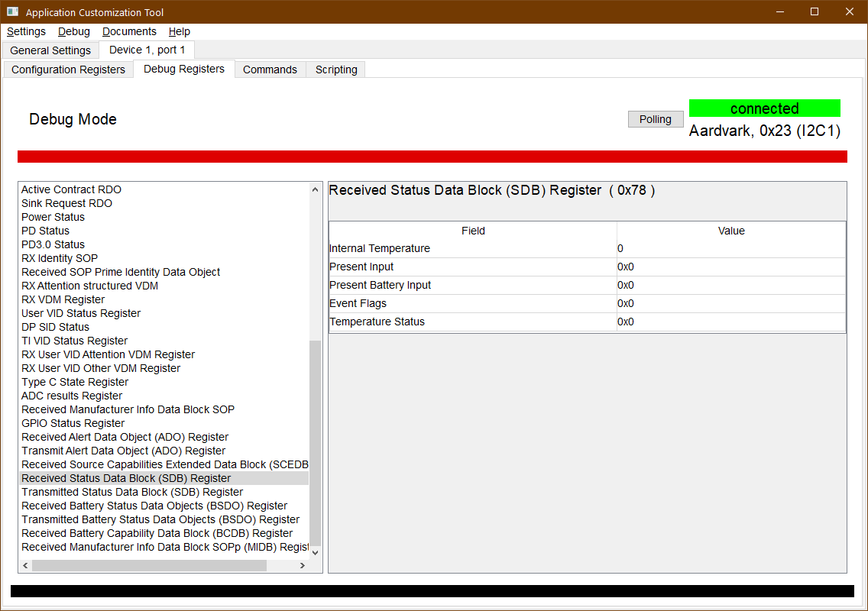The height and width of the screenshot is (611, 868).
Task: Click the register list horizontal scrollbar thumb
Action: [150, 566]
